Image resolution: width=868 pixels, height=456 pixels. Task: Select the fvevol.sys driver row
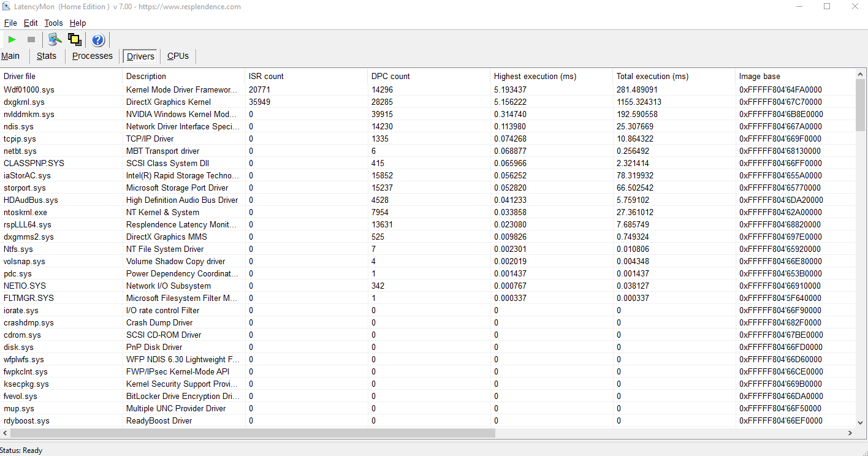pos(427,396)
